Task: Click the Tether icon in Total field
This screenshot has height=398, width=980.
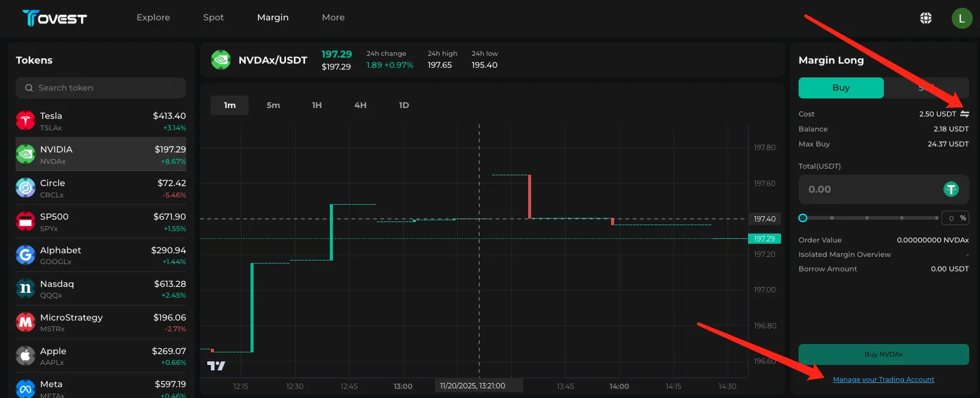Action: [x=951, y=190]
